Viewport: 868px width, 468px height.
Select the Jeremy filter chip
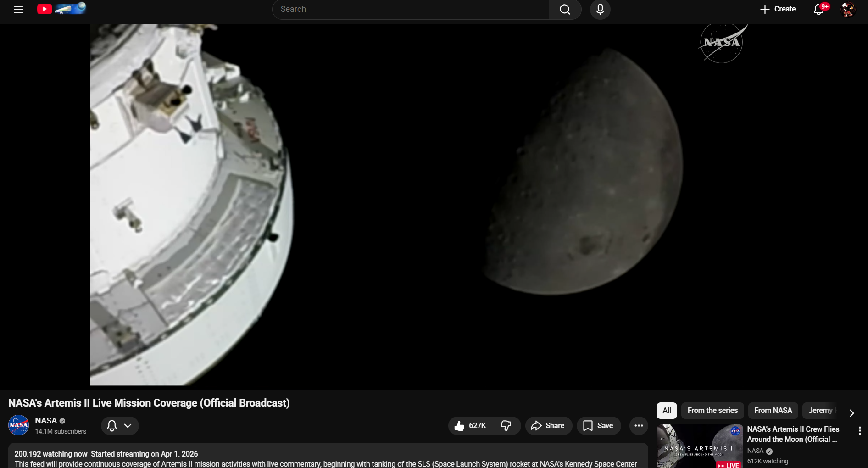[x=821, y=411]
